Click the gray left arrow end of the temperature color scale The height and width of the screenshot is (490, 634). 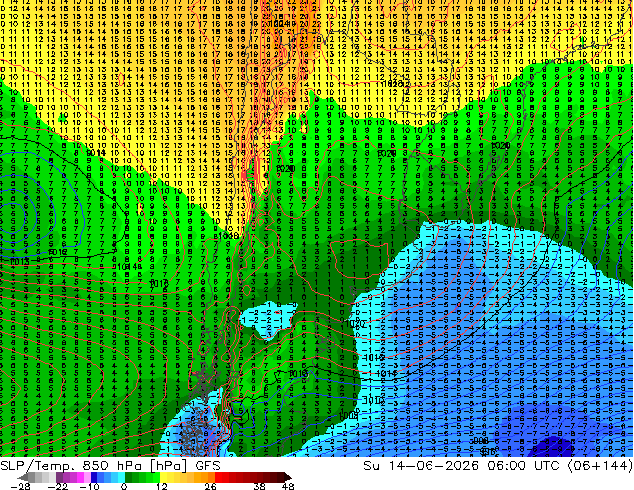[23, 477]
